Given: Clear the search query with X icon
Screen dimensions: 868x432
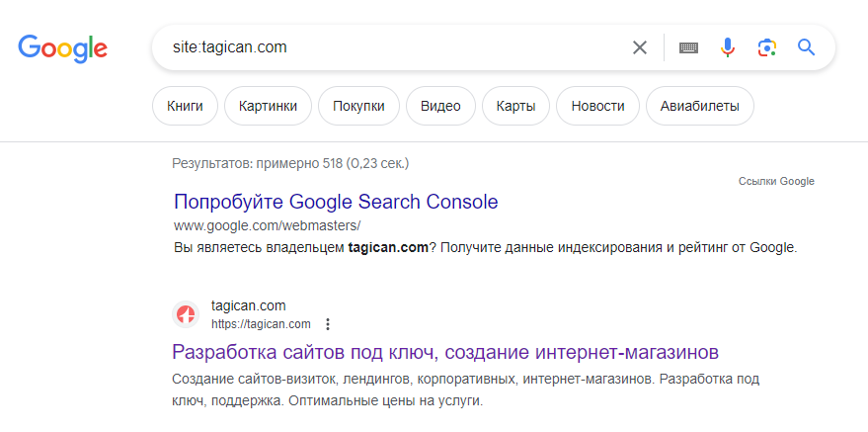Looking at the screenshot, I should (639, 47).
